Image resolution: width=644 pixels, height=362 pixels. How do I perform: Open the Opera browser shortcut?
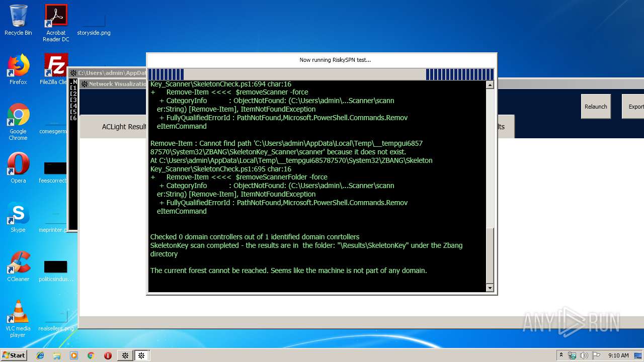(18, 168)
